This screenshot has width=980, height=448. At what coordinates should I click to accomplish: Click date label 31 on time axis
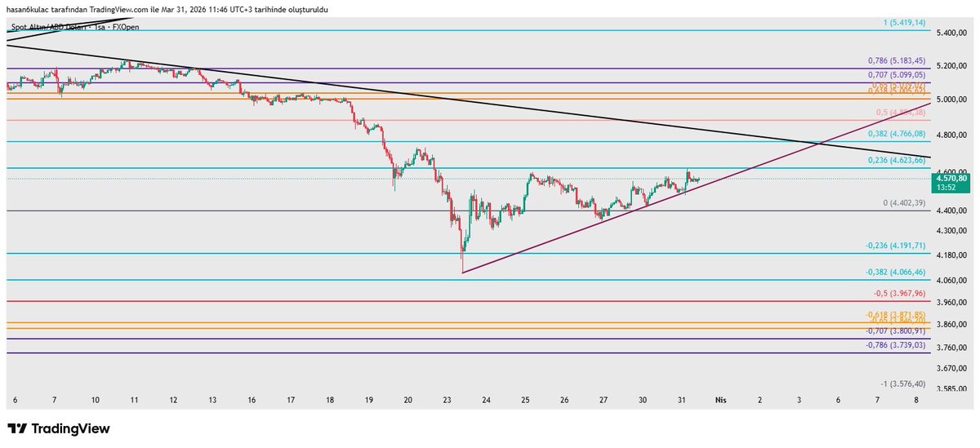tap(682, 401)
